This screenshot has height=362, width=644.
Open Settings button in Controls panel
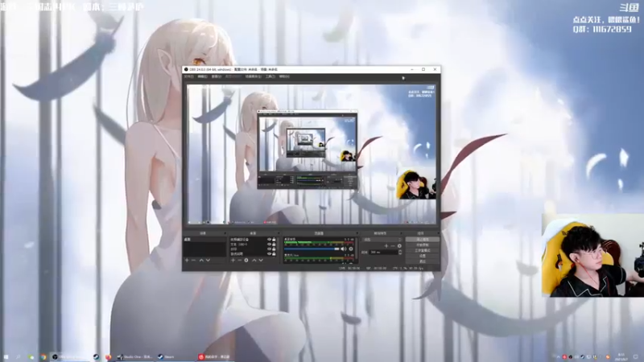tap(423, 256)
